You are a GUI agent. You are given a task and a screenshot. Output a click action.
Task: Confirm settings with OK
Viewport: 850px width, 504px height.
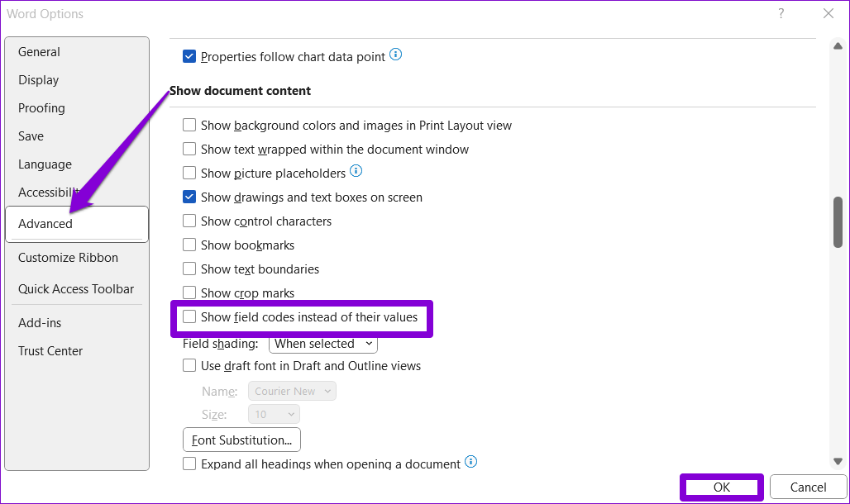[x=720, y=487]
